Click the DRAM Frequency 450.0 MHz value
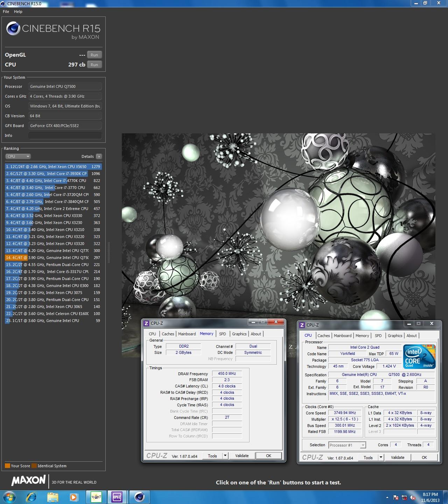The height and width of the screenshot is (504, 448). (x=227, y=373)
